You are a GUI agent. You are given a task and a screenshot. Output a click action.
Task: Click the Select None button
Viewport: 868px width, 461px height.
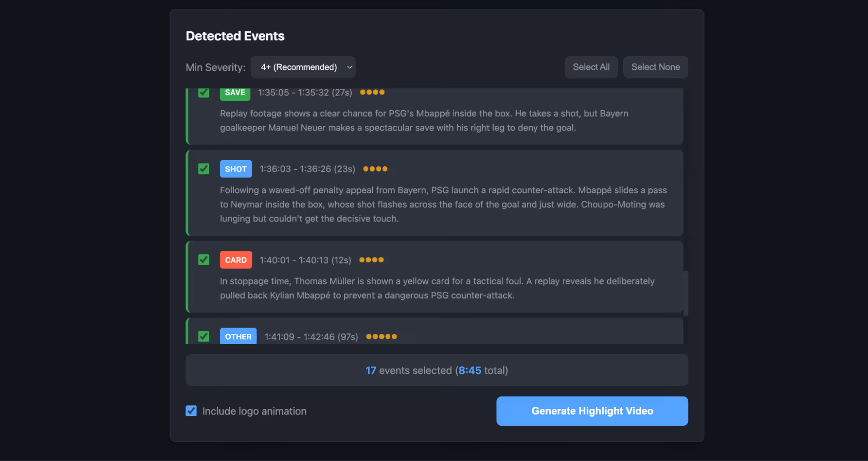[655, 67]
